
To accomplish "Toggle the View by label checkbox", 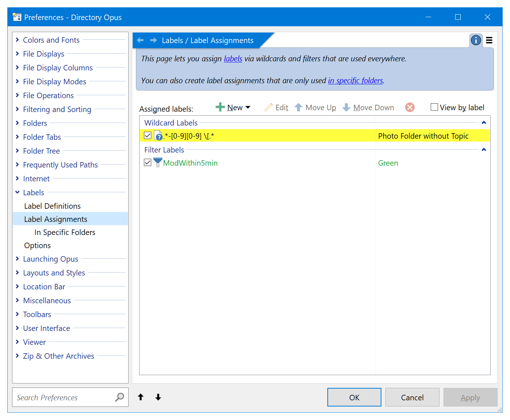I will [x=434, y=107].
